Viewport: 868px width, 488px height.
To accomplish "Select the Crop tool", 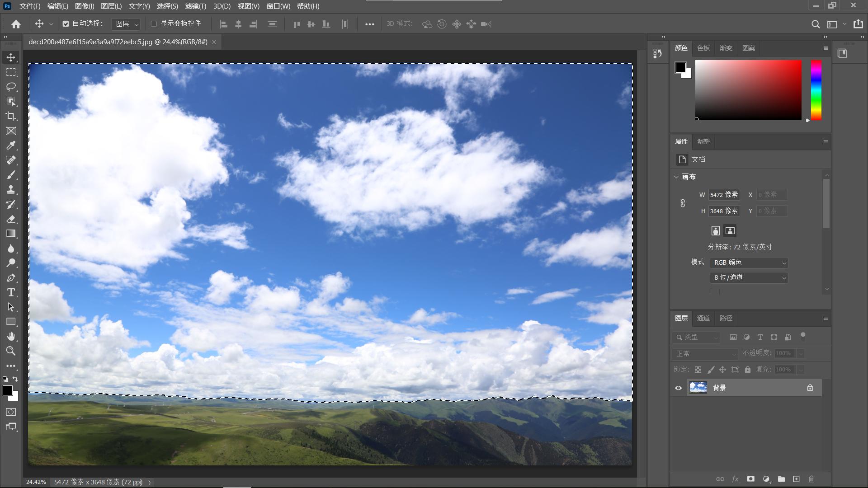I will point(11,116).
